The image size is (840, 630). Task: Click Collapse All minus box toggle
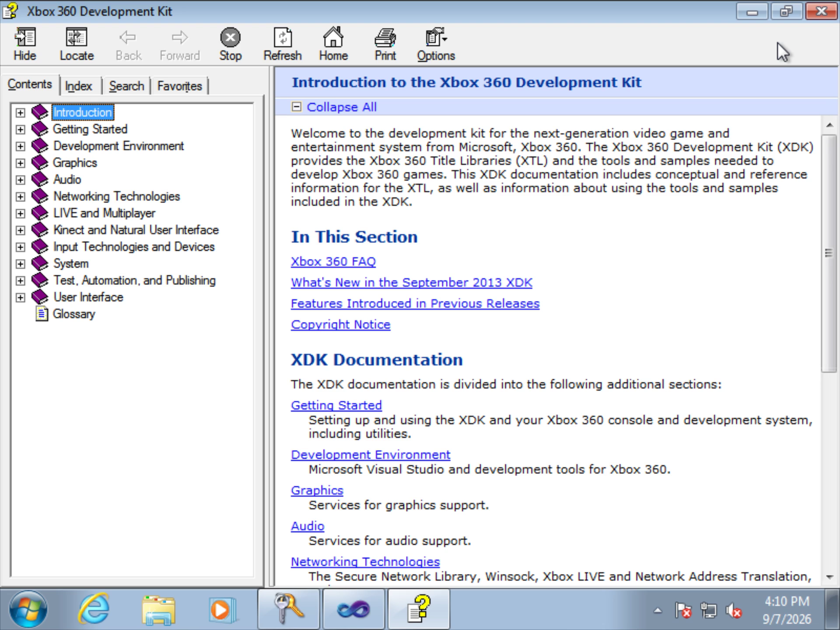[297, 107]
